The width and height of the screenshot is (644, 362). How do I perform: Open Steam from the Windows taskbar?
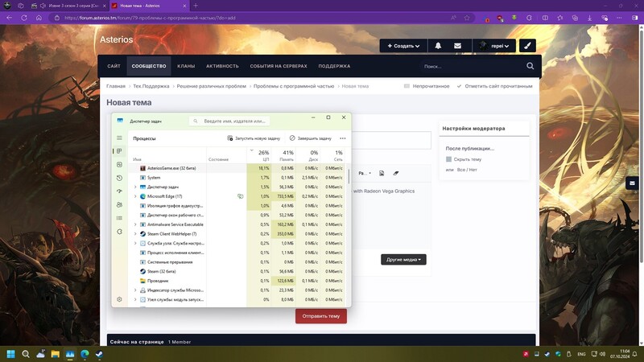[99, 354]
